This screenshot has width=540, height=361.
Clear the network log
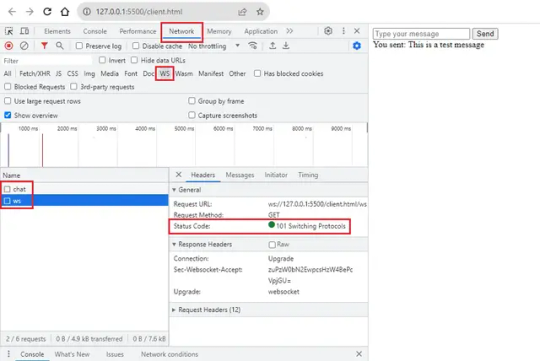[24, 46]
